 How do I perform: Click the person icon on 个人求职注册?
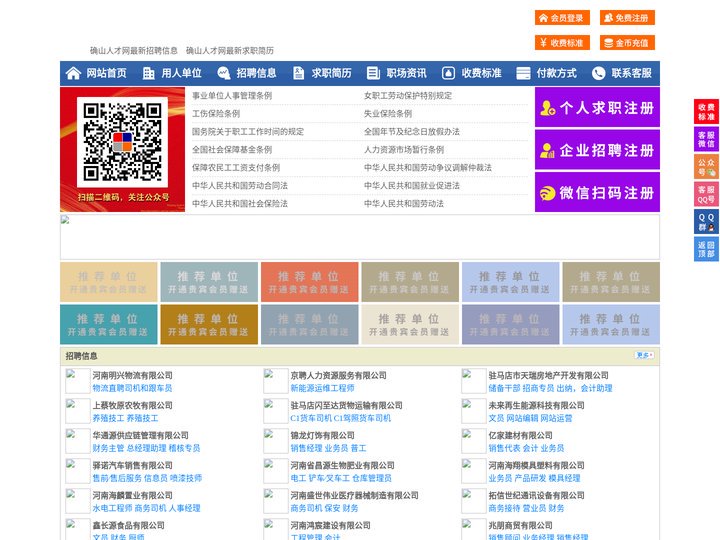click(547, 108)
